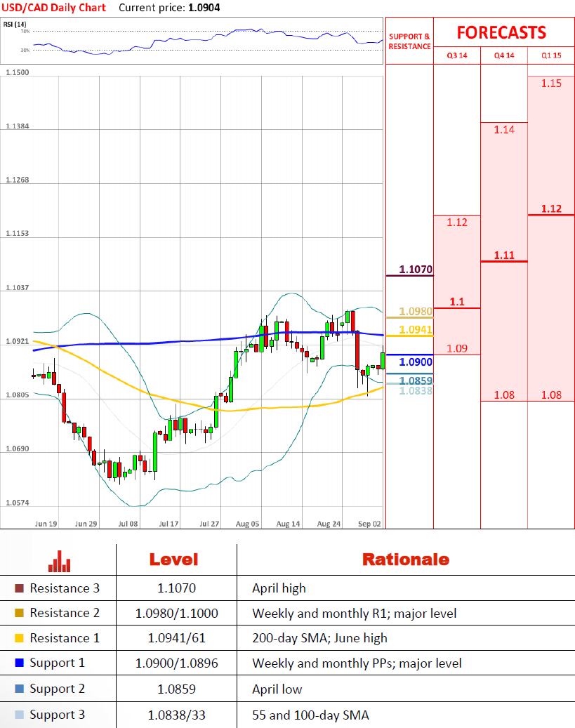
Task: Select the current price 1.0904 value
Action: (x=204, y=8)
